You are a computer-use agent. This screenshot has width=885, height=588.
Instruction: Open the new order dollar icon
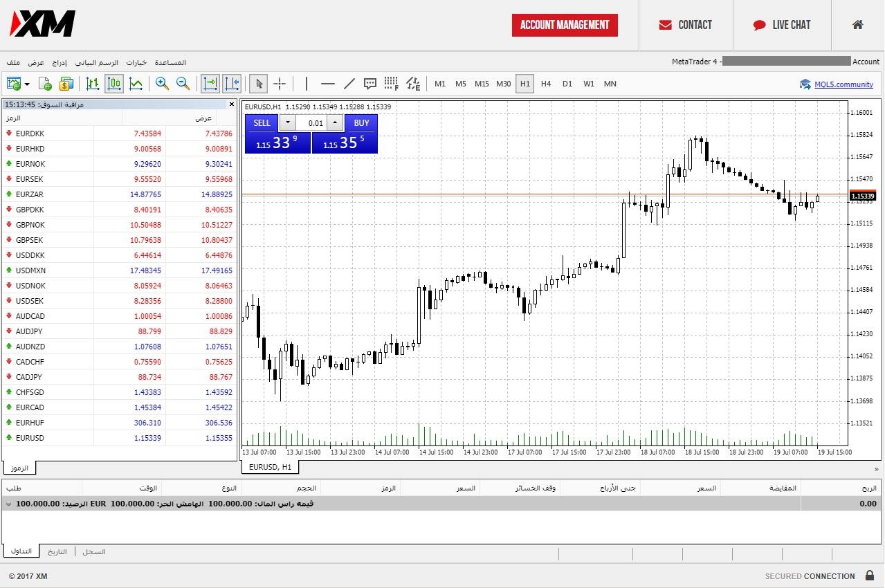pyautogui.click(x=66, y=84)
